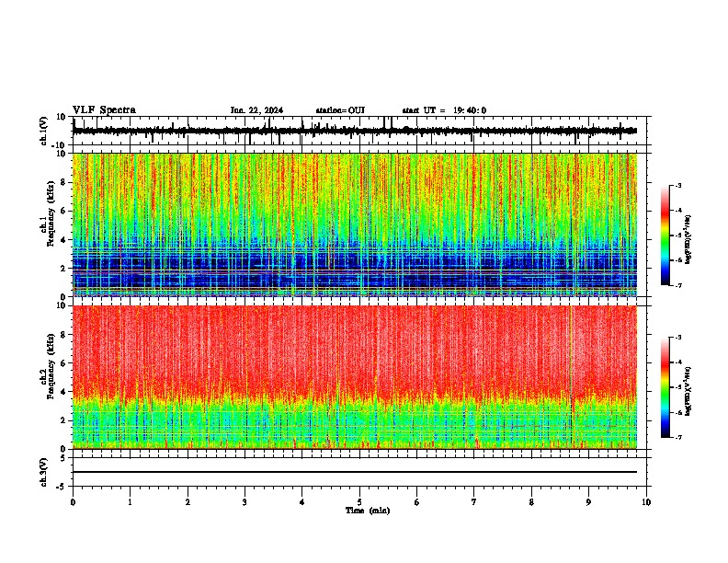Click the ch.1 color scale log(PSD) units label

click(688, 239)
